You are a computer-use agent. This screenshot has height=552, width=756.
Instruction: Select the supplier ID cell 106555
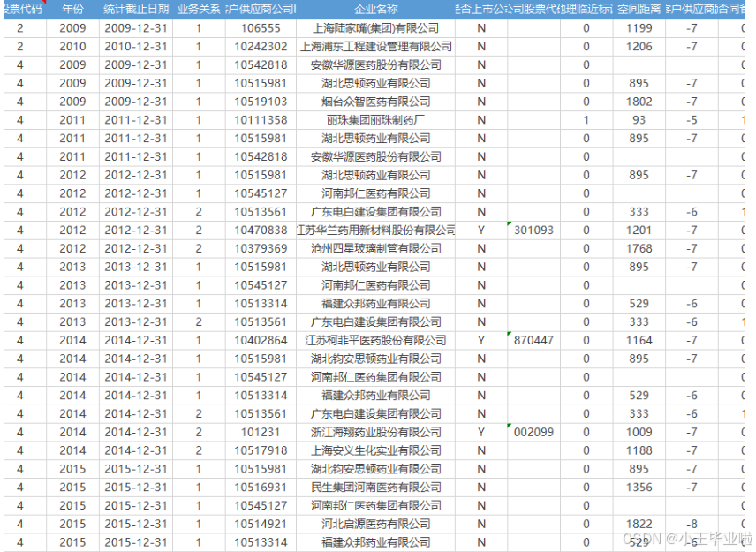[x=261, y=28]
